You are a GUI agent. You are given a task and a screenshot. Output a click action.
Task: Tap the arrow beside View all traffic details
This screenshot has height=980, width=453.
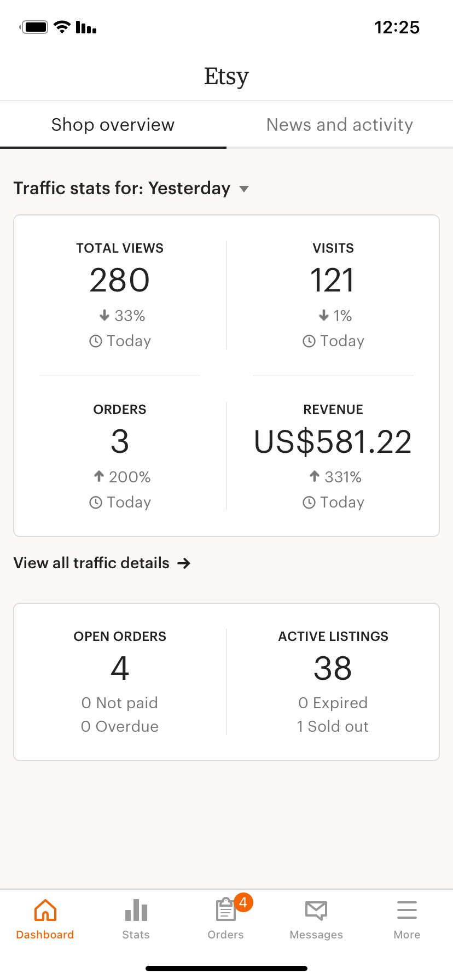click(184, 563)
